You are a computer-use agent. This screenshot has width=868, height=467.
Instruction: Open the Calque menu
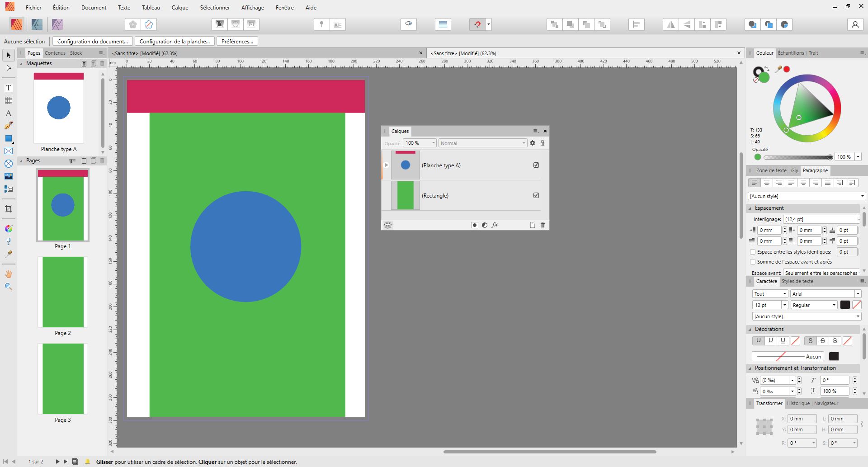pos(179,8)
